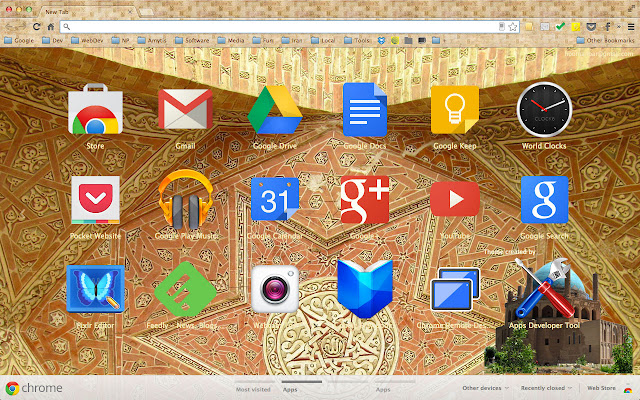The height and width of the screenshot is (400, 640).
Task: Launch the Google+ app
Action: point(365,200)
